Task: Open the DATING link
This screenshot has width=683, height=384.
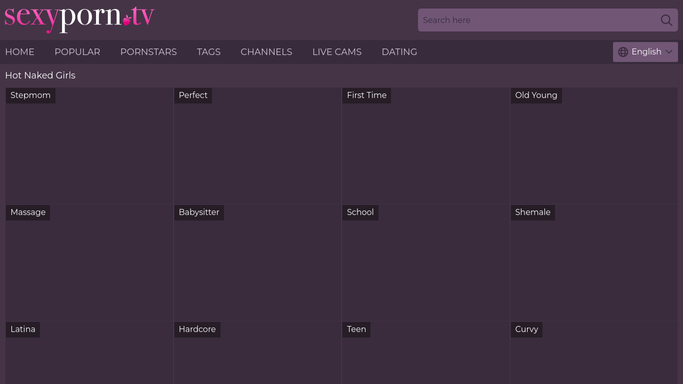Action: pyautogui.click(x=399, y=52)
